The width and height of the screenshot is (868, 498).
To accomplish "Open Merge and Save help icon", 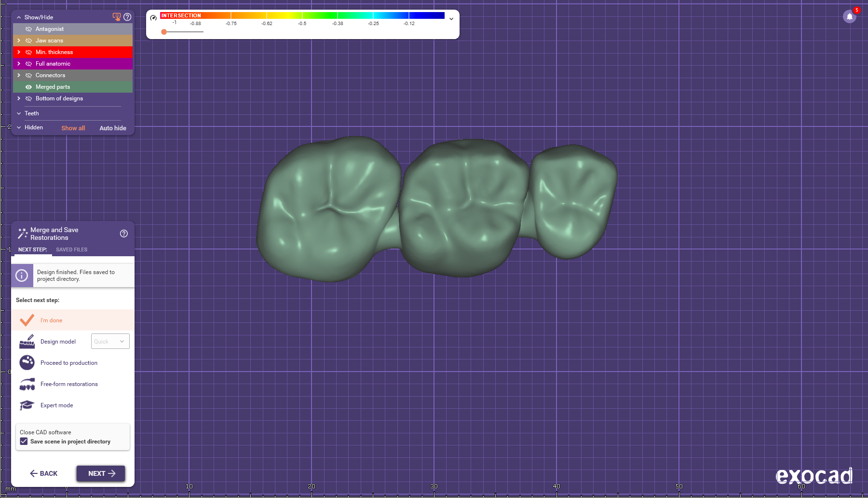I will [124, 234].
